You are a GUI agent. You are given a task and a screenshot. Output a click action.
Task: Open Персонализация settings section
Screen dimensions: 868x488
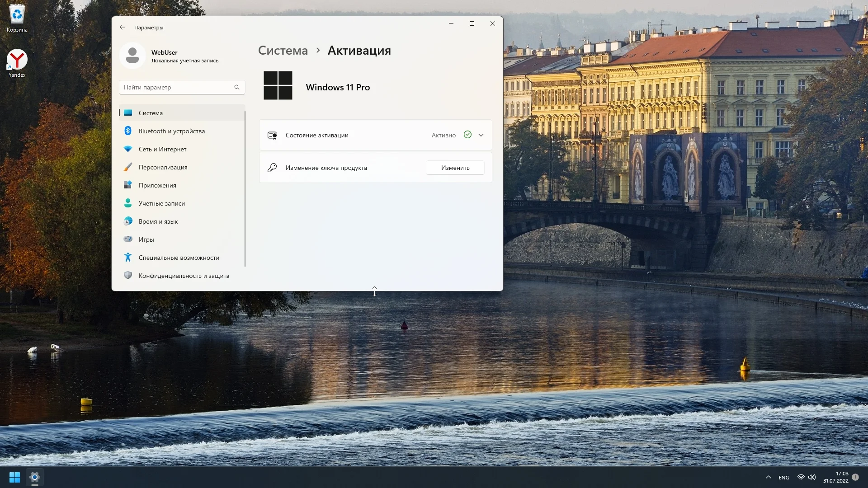coord(163,167)
